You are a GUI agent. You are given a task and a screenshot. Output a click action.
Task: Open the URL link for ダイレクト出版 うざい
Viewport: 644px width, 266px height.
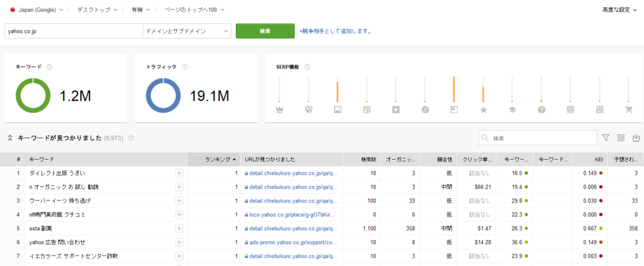tap(293, 173)
